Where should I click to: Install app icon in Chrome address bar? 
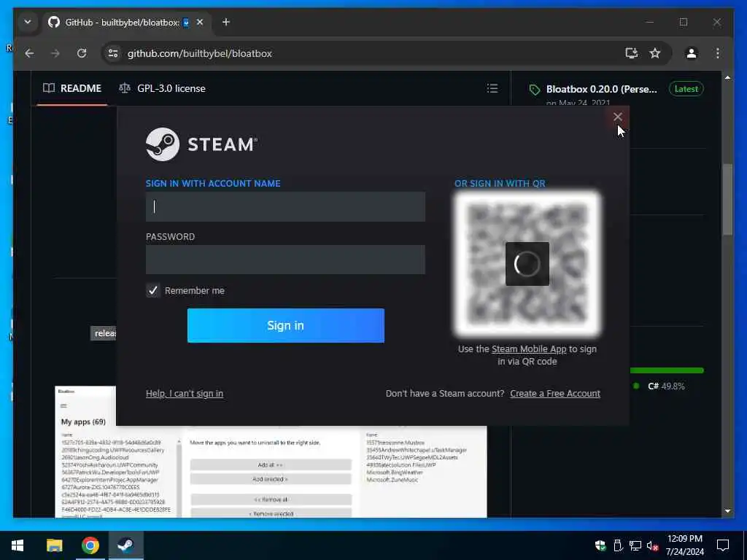[632, 53]
